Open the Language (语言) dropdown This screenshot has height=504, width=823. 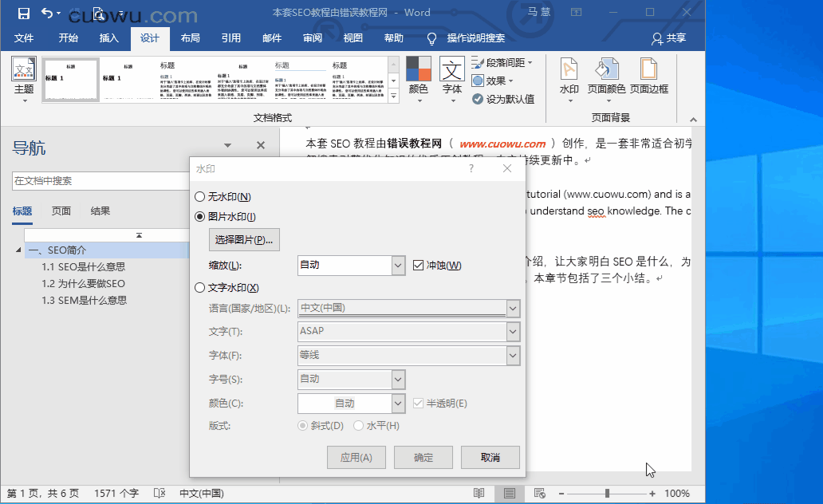513,308
